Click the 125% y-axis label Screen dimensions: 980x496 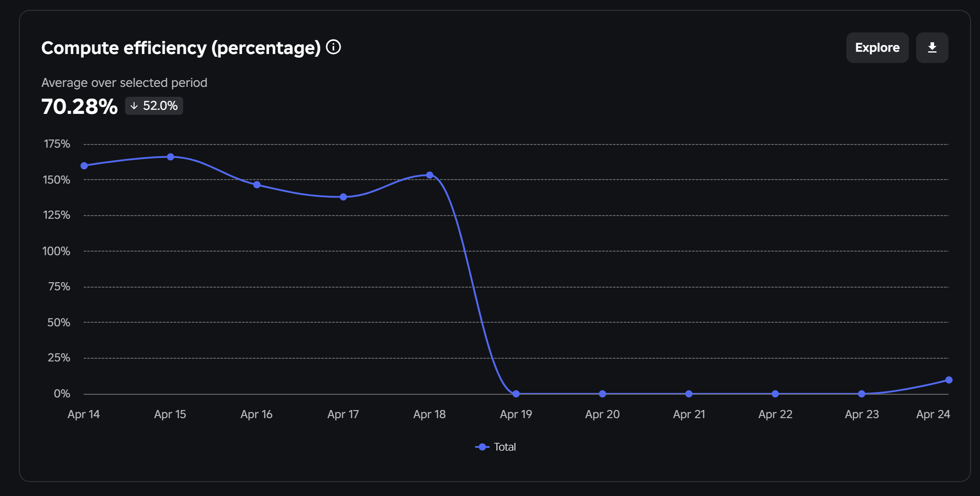click(x=56, y=215)
